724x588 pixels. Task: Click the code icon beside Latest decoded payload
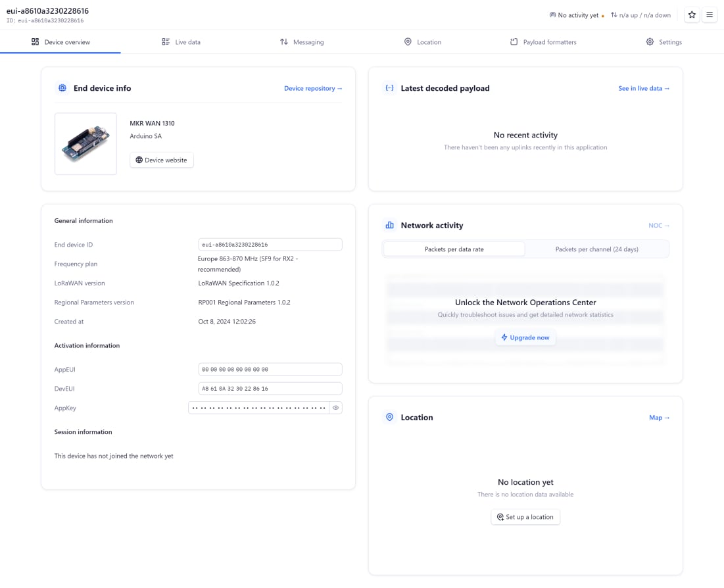(390, 87)
